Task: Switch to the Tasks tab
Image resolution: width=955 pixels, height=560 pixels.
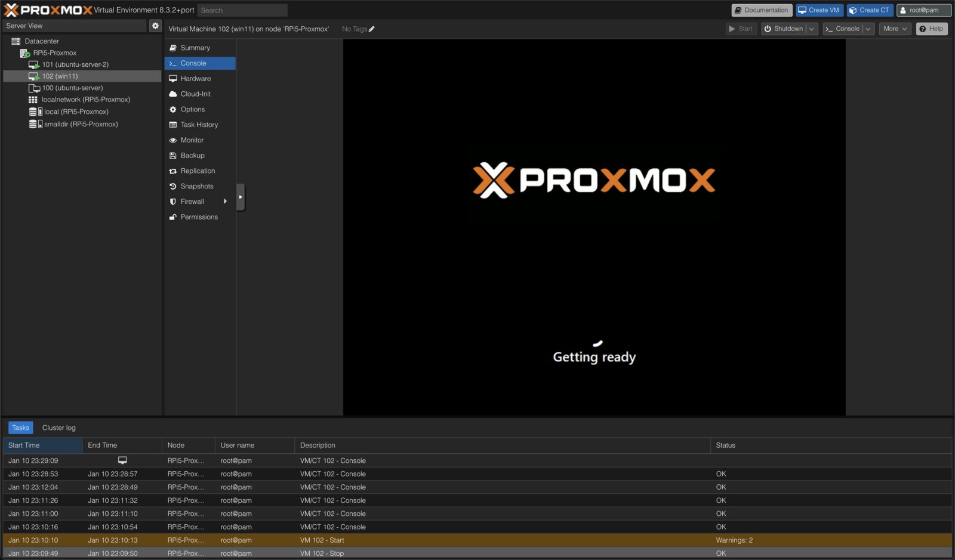Action: (x=21, y=428)
